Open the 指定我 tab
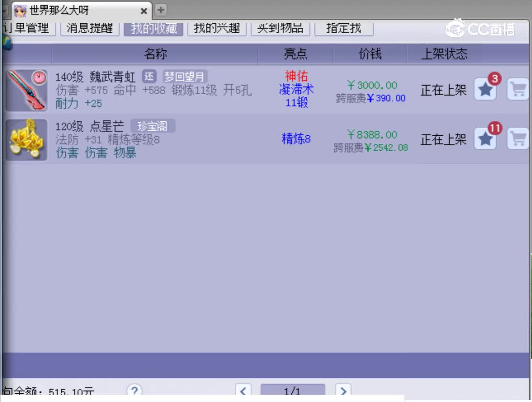 (x=344, y=28)
